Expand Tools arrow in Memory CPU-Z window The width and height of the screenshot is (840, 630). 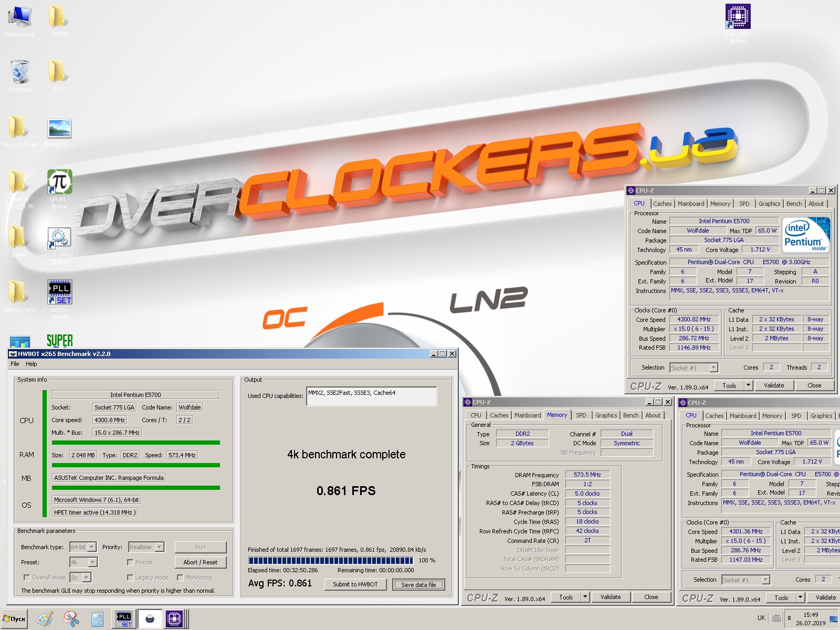coord(585,597)
